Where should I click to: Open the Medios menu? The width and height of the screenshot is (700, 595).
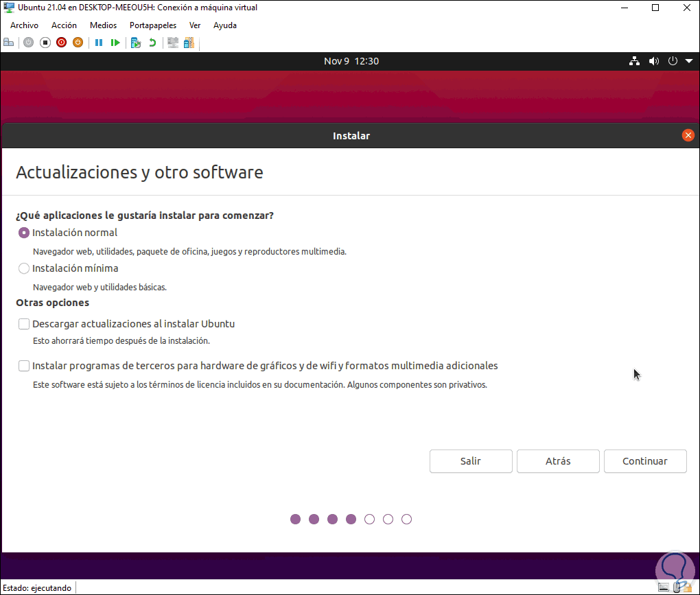[103, 25]
